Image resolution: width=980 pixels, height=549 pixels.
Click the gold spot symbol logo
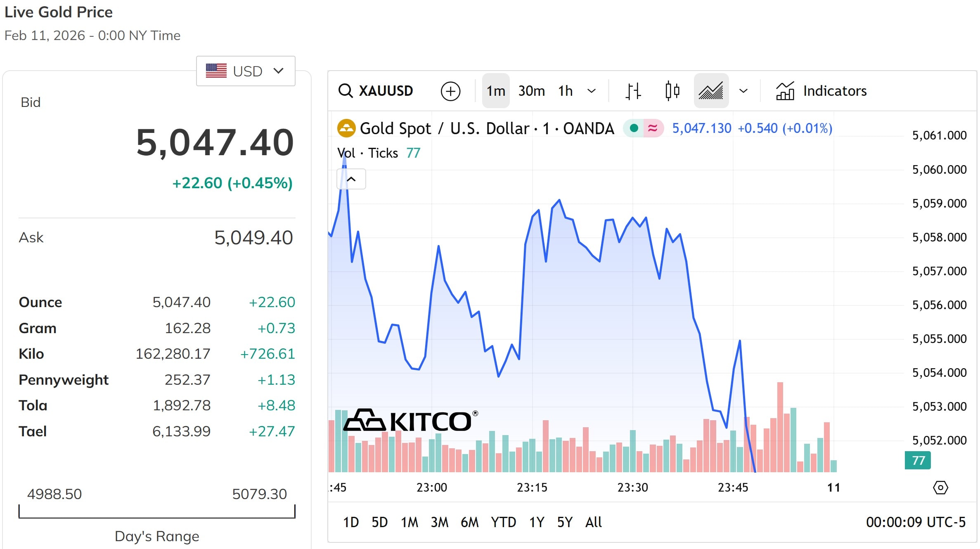click(x=346, y=128)
